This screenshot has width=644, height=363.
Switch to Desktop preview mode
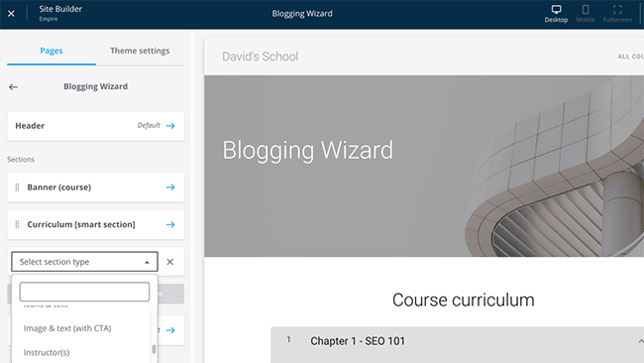pos(556,14)
